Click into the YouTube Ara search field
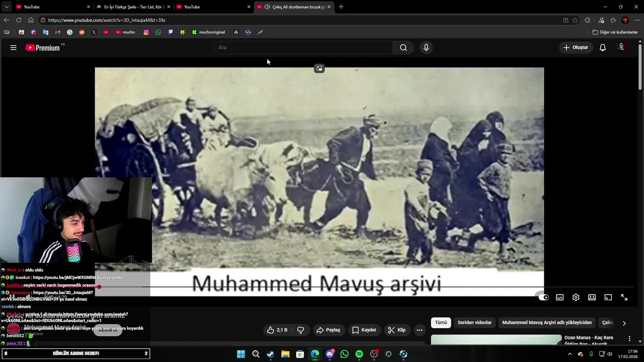 coord(303,48)
